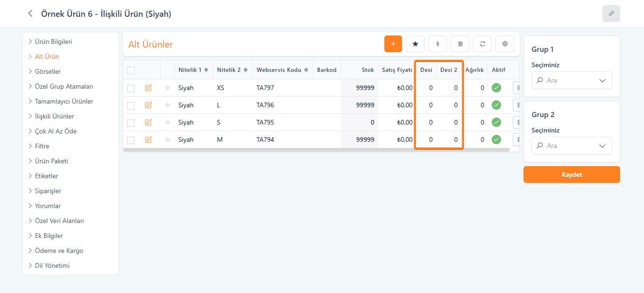Open the Görseller section in sidebar
Viewport: 644px width, 293px height.
pyautogui.click(x=48, y=71)
